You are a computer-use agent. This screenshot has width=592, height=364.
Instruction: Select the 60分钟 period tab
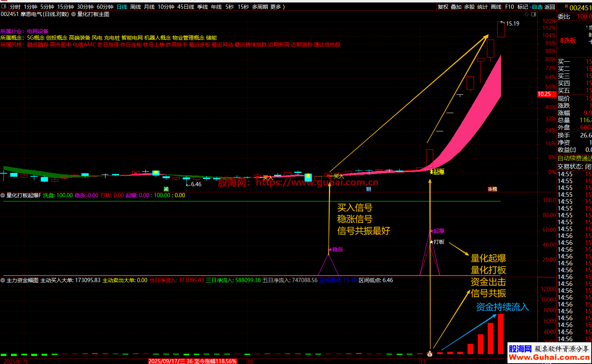pos(105,7)
